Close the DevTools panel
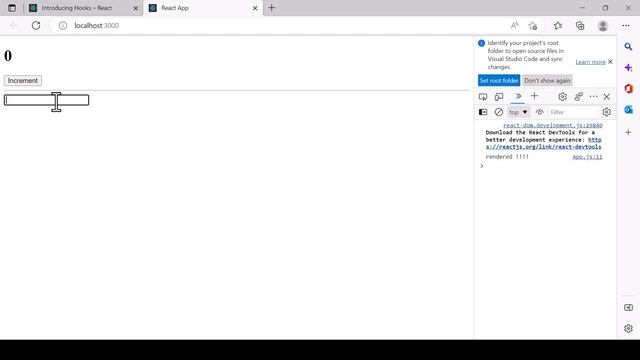640x360 pixels. pos(607,97)
